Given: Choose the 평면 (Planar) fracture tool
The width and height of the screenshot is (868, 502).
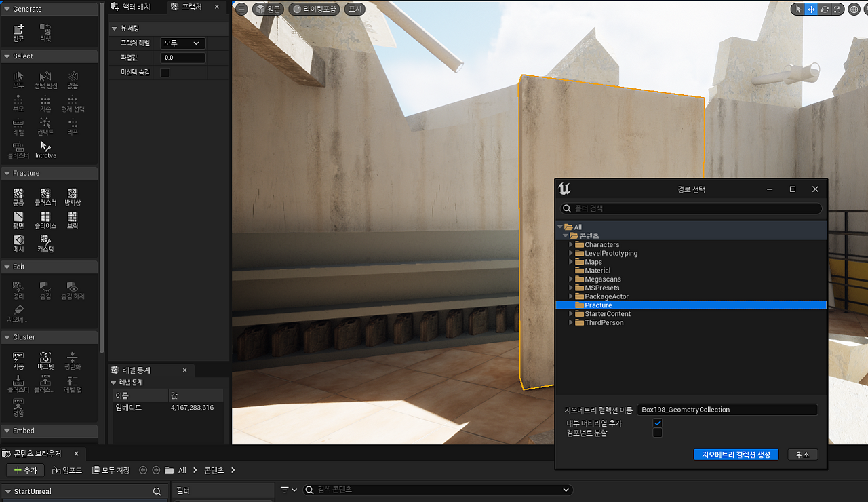Looking at the screenshot, I should coord(18,219).
